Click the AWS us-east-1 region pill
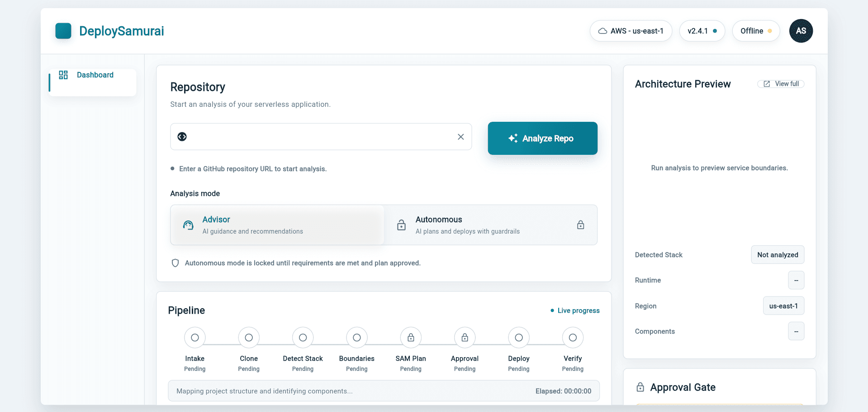Screen dimensions: 868x412 click(631, 31)
